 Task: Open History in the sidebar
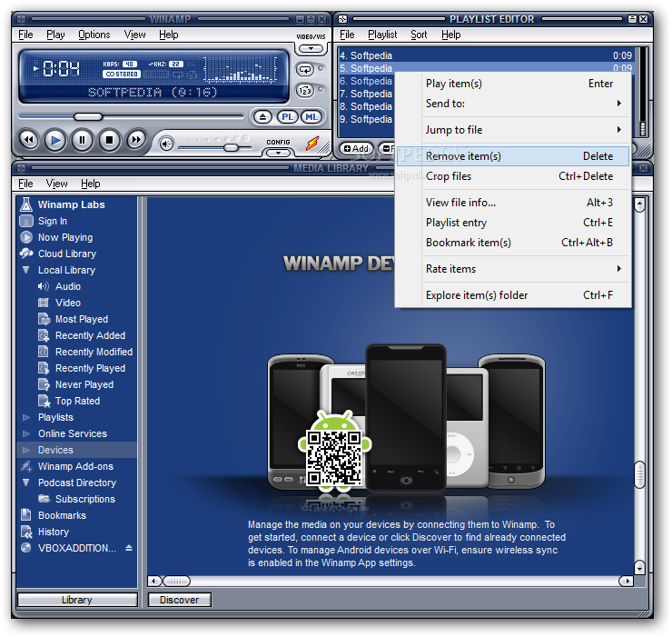click(x=54, y=532)
